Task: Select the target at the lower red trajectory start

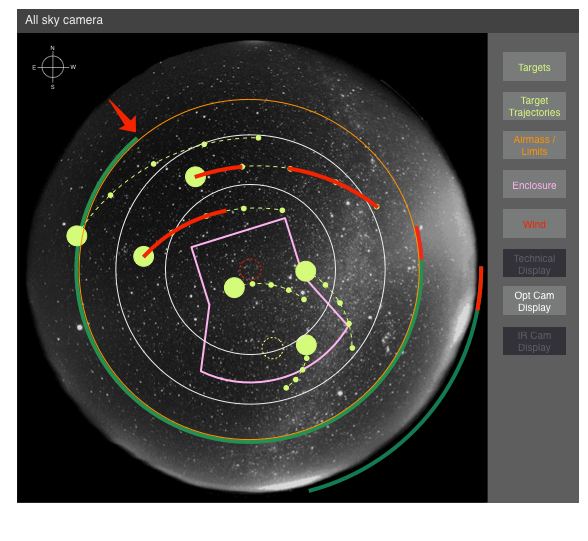Action: [144, 256]
